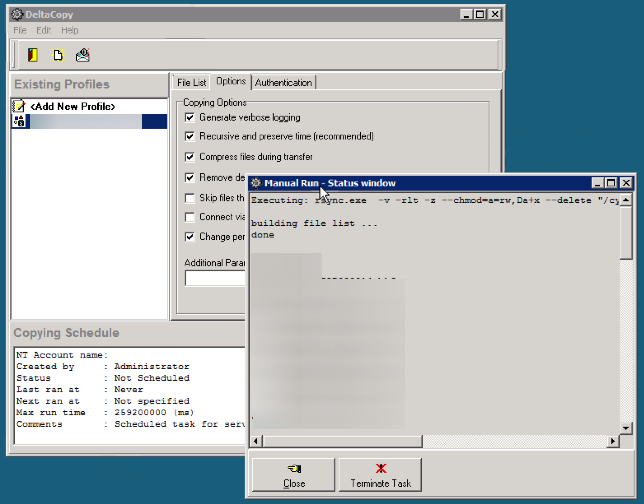
Task: Click the 'Never' last ran value
Action: pyautogui.click(x=129, y=389)
